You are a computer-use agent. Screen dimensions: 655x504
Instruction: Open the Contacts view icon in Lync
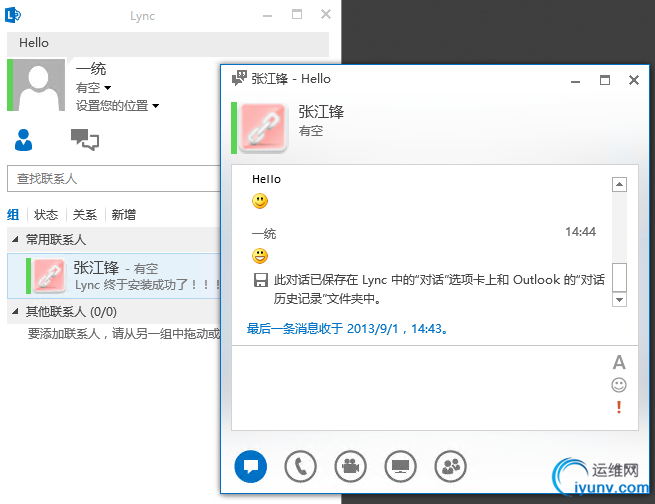pyautogui.click(x=23, y=140)
